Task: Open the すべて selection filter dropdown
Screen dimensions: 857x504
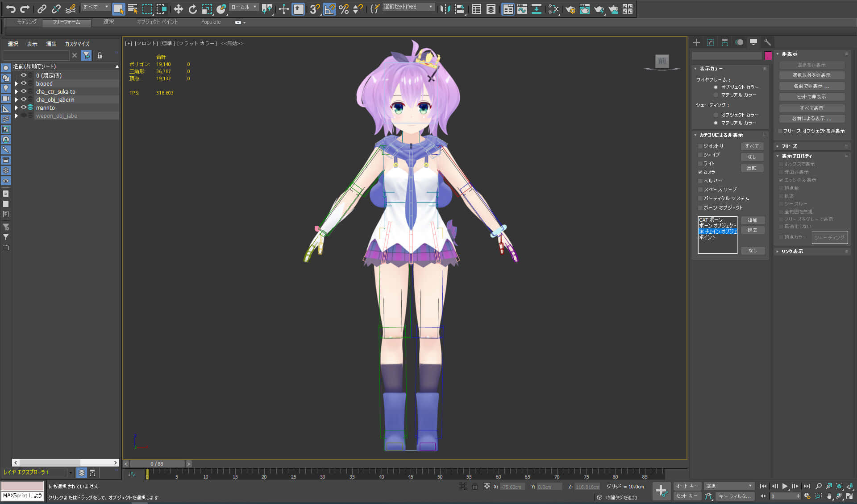Action: pos(96,7)
